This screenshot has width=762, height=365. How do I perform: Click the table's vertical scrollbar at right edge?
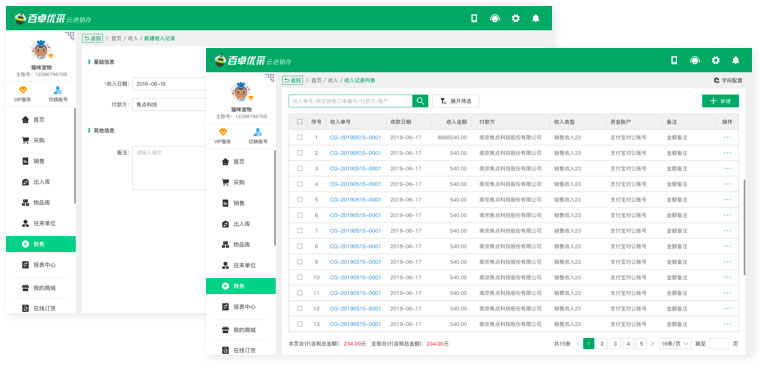click(744, 227)
